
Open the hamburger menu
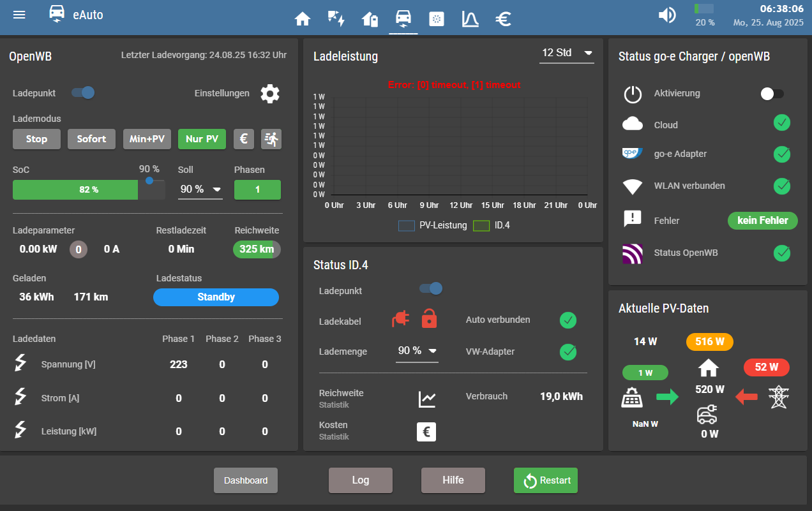pos(19,15)
